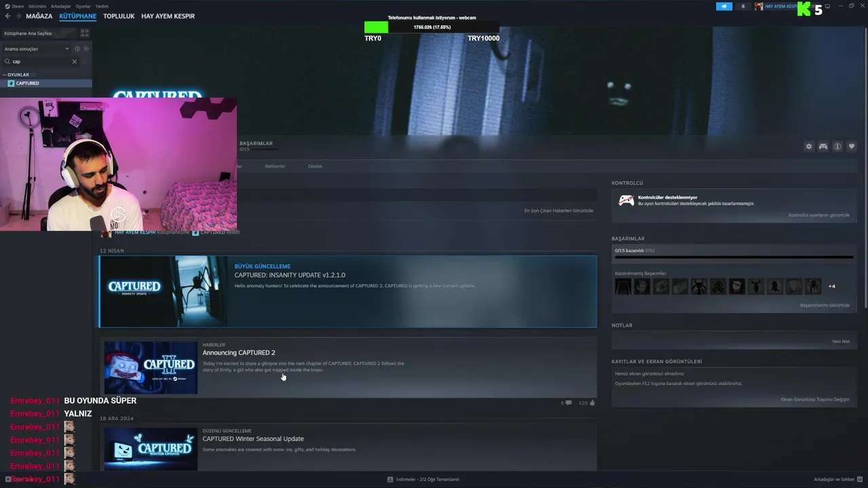Open the Yardım menu
The image size is (868, 488).
(x=102, y=6)
